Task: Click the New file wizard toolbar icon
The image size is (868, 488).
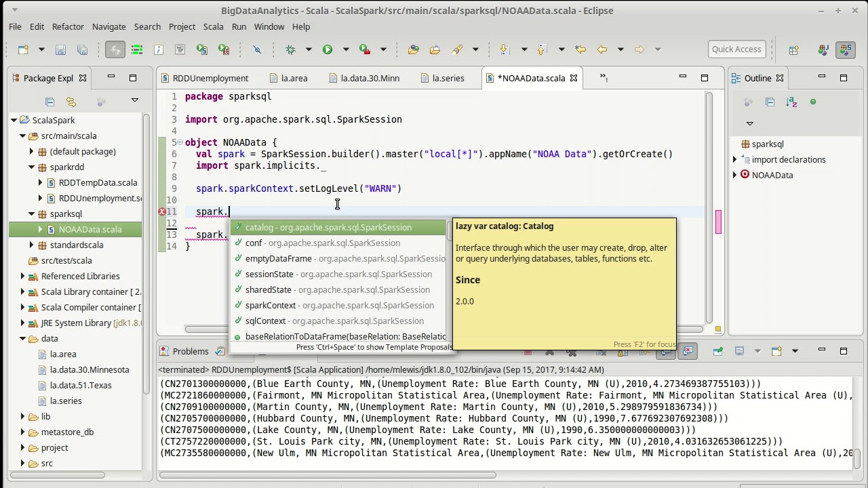Action: (x=23, y=49)
